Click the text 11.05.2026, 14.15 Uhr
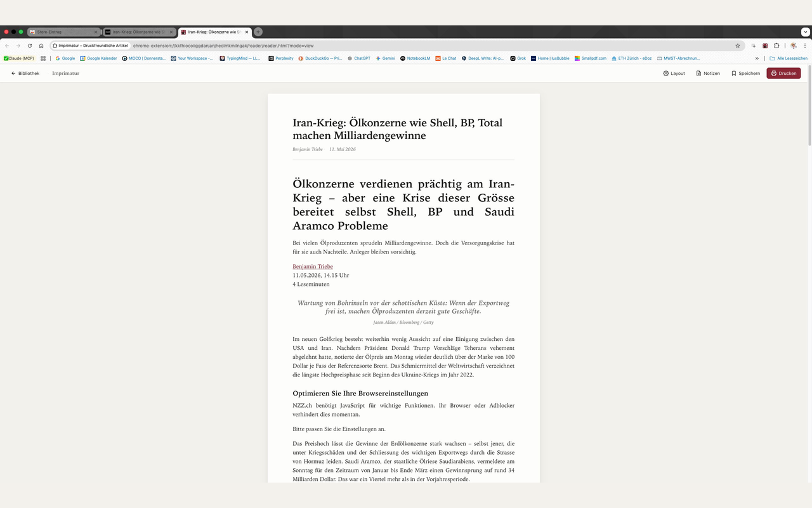The image size is (812, 508). (x=321, y=275)
